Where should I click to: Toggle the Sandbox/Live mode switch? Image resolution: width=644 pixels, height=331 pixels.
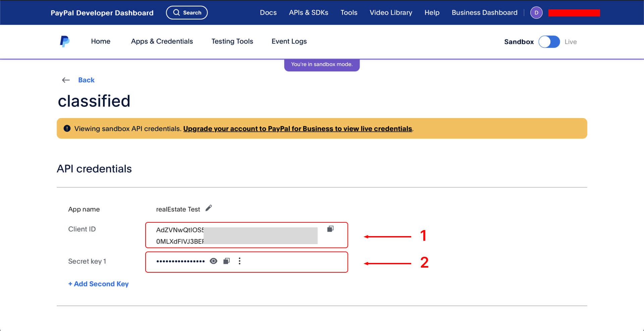point(549,42)
